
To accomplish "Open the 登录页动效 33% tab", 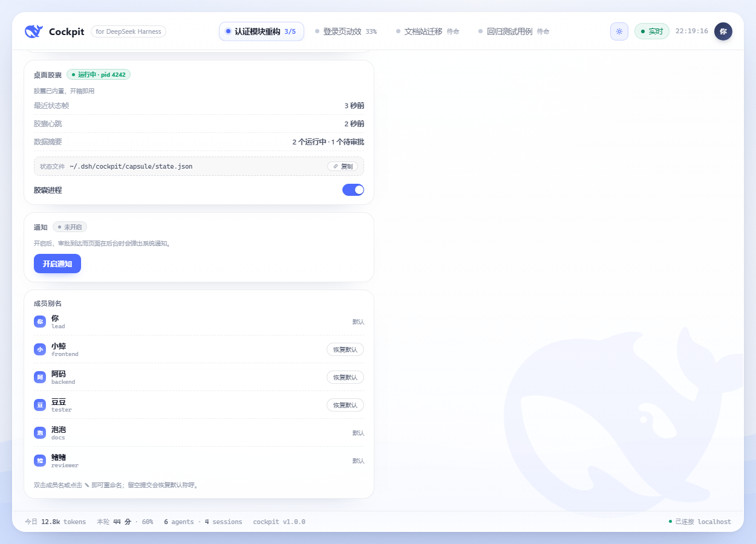I will (346, 31).
